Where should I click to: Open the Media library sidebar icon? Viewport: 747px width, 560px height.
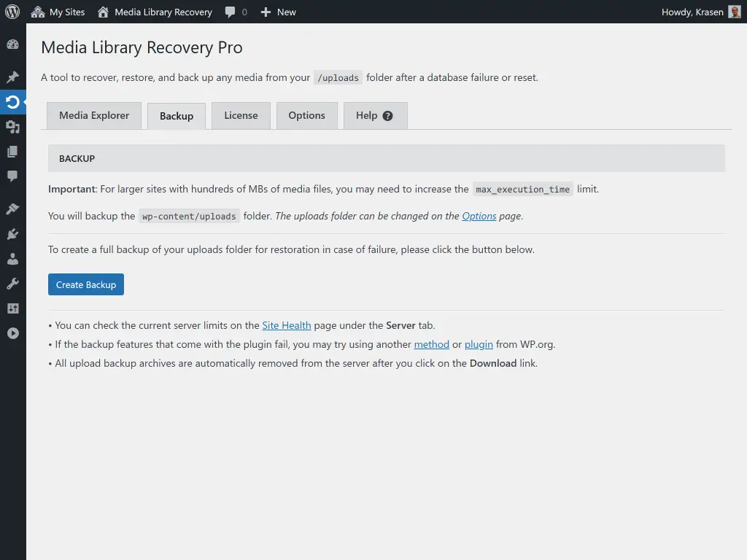pyautogui.click(x=12, y=126)
